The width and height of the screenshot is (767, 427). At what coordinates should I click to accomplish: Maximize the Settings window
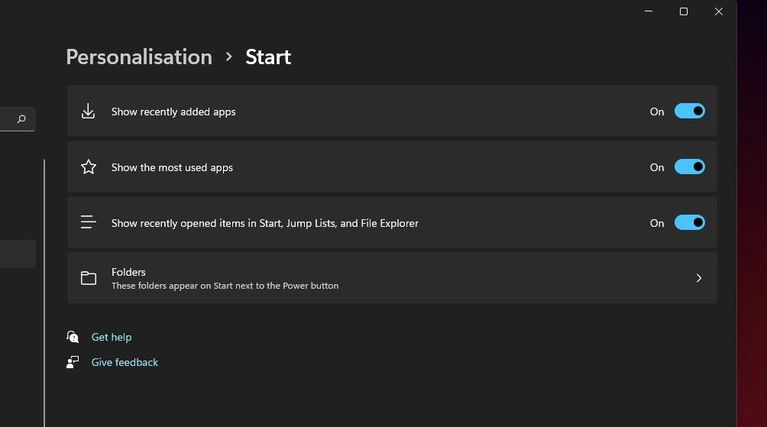click(x=684, y=12)
